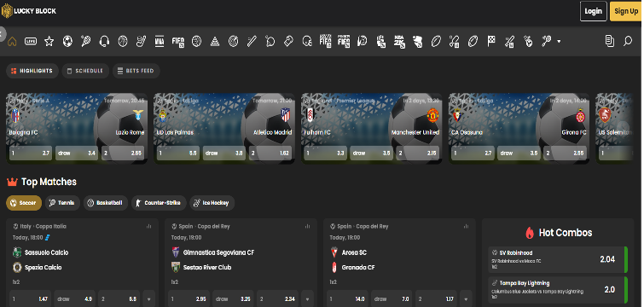This screenshot has height=307, width=644.
Task: Open favorites via the star icon
Action: [x=49, y=41]
